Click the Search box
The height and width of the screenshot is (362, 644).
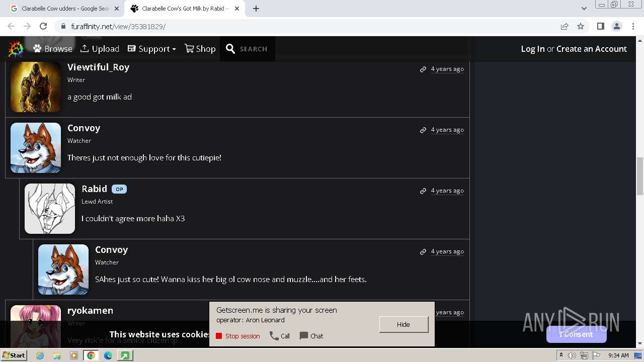(247, 49)
